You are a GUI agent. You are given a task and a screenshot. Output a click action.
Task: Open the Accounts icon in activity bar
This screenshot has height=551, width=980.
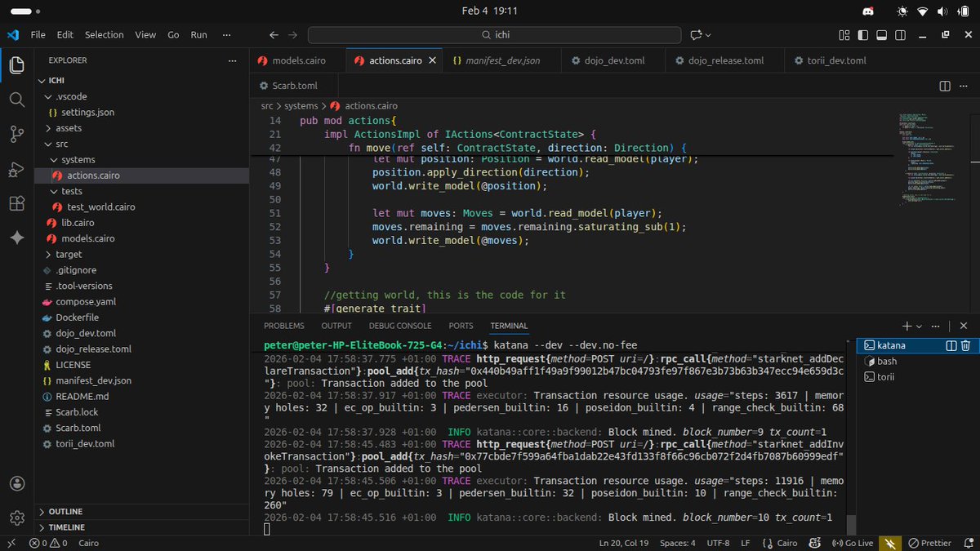(16, 483)
